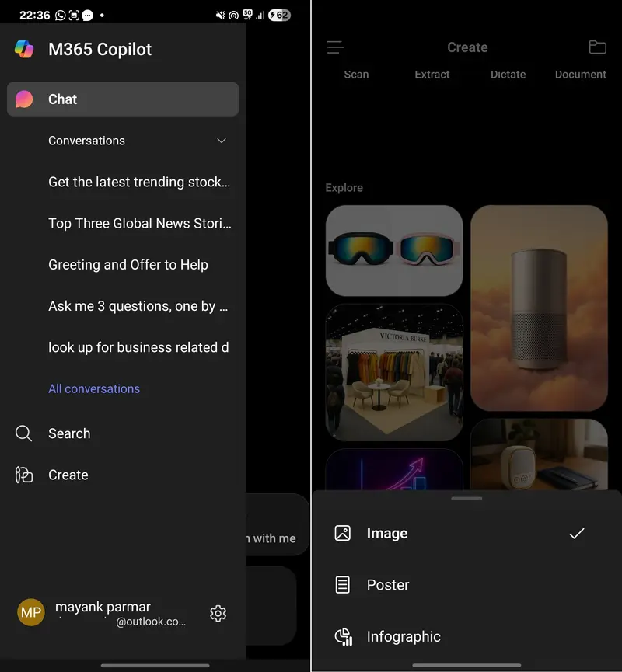Expand the Conversations section
The height and width of the screenshot is (672, 622).
coord(222,141)
